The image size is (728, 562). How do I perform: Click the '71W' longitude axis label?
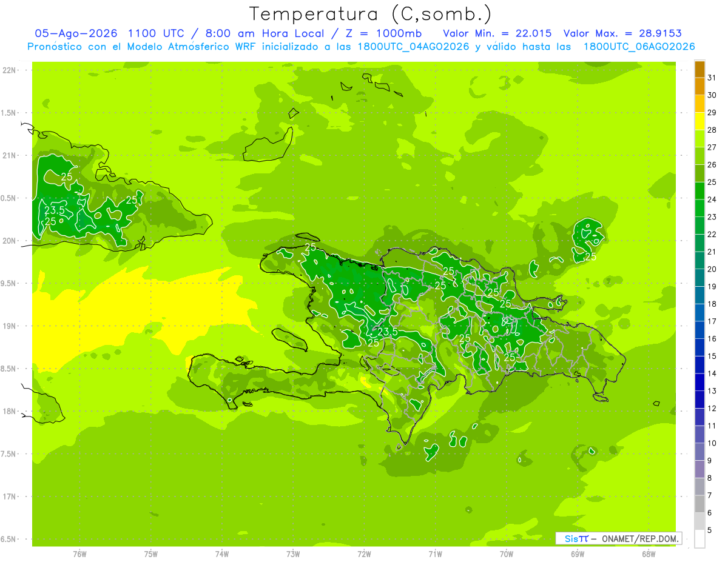pyautogui.click(x=435, y=554)
